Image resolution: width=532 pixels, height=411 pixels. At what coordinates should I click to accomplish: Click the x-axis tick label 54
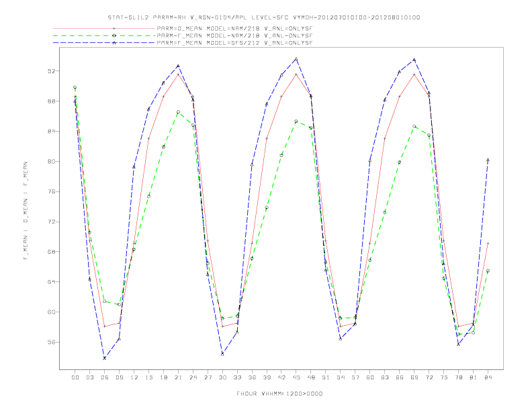coord(341,377)
